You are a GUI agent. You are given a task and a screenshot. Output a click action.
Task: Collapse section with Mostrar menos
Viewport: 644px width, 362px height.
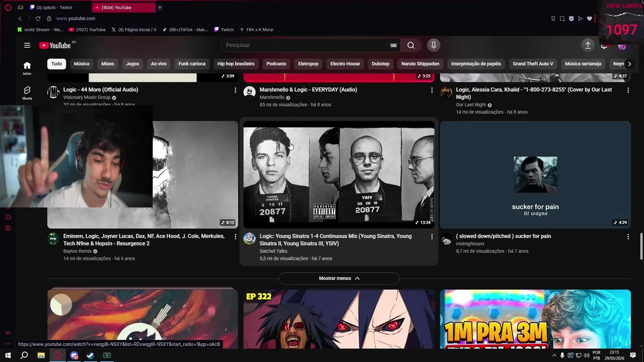[339, 279]
